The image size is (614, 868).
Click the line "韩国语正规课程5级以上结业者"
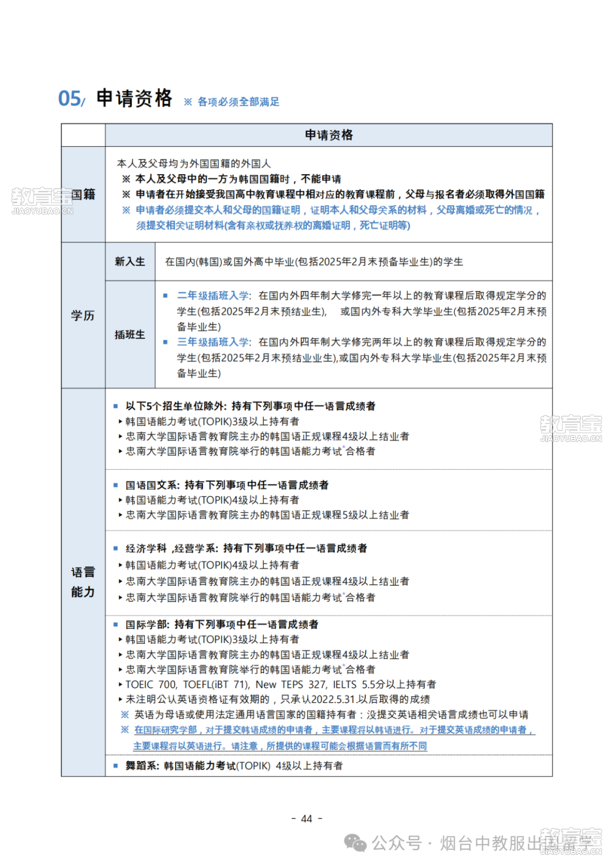tap(267, 515)
